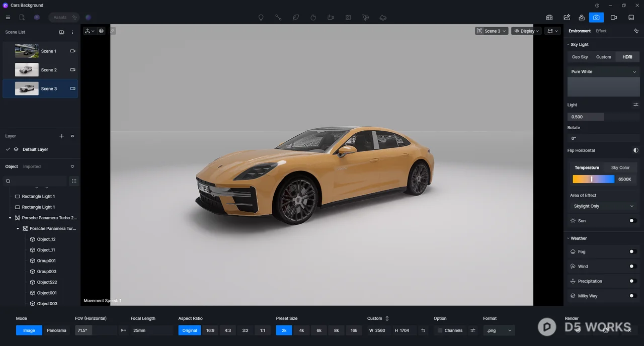The height and width of the screenshot is (346, 644).
Task: Open the Scene 3 viewport dropdown
Action: point(492,31)
